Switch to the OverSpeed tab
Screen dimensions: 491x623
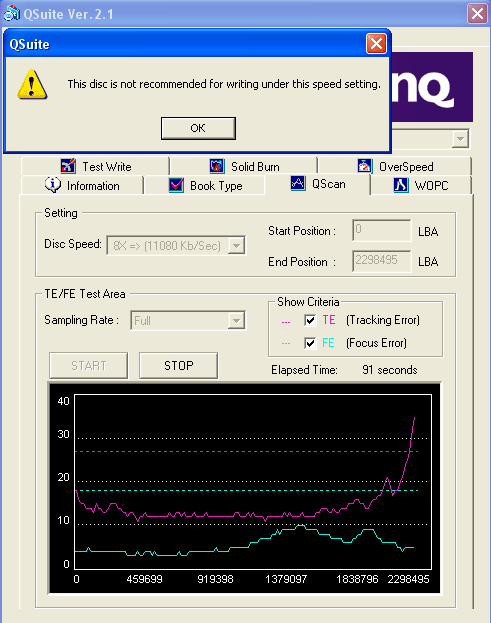tap(395, 166)
